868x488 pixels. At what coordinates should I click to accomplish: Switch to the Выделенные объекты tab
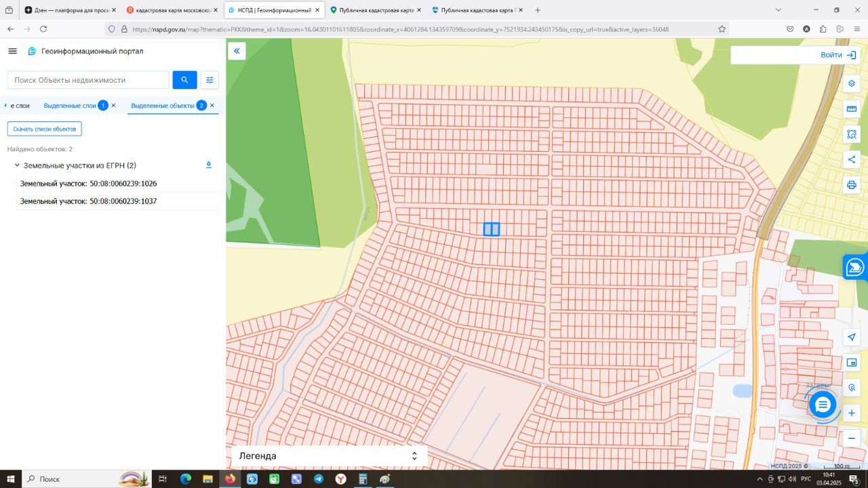[163, 106]
